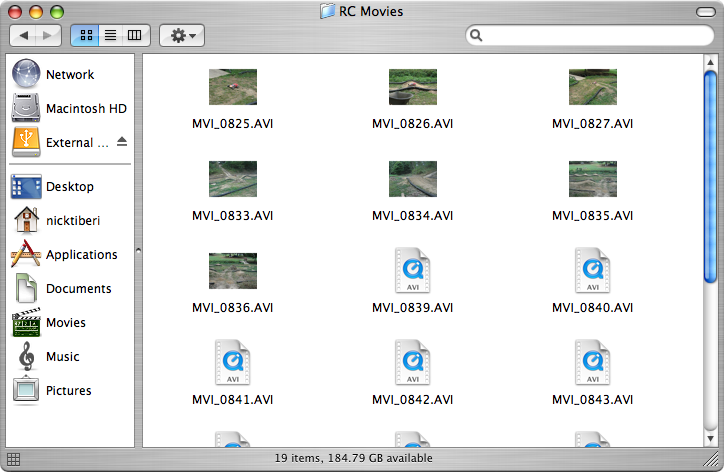Viewport: 724px width, 472px height.
Task: Select MVI_0836.AVI video thumbnail
Action: pyautogui.click(x=233, y=271)
